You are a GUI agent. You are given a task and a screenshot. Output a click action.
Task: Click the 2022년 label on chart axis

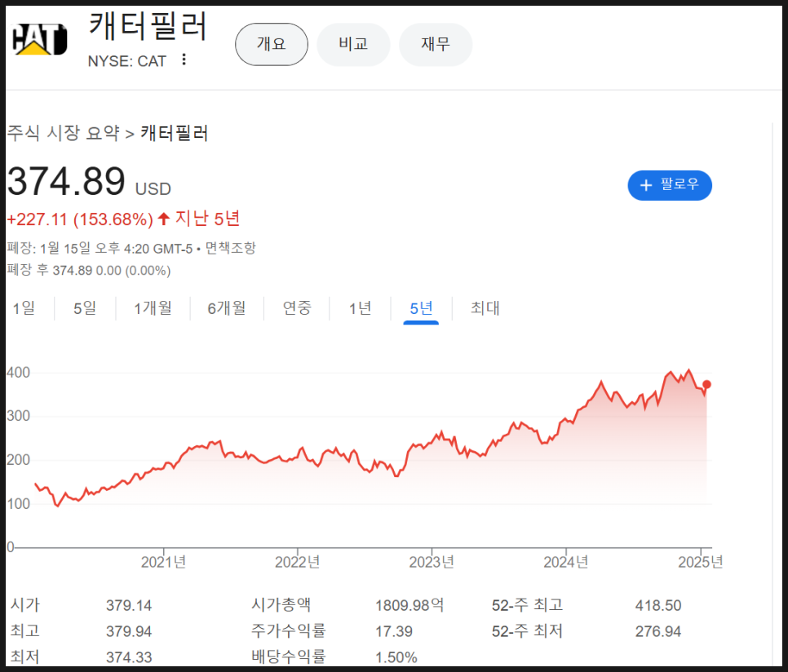point(298,562)
